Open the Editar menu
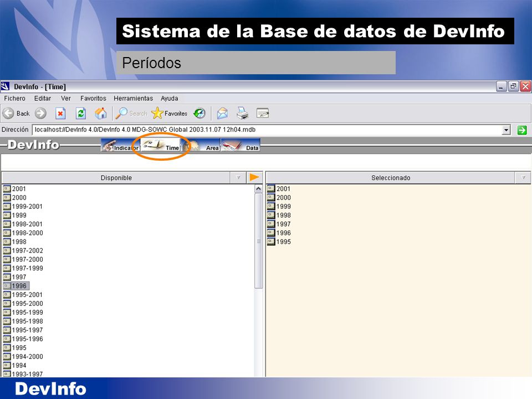 (x=43, y=99)
